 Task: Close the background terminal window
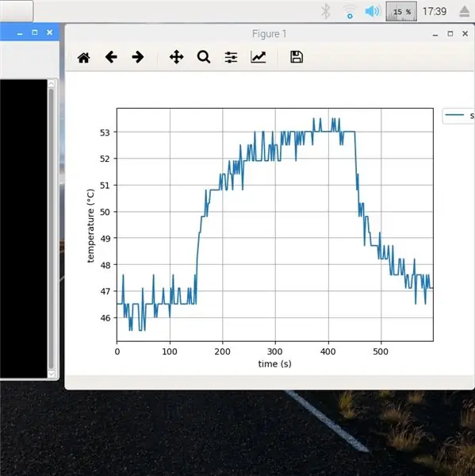click(49, 33)
